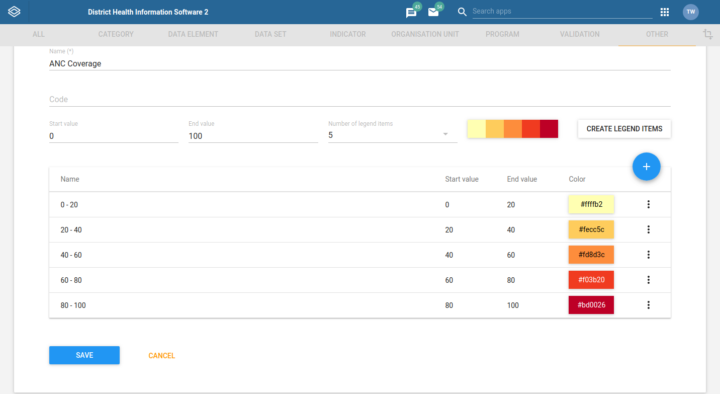
Task: Open the TW user profile avatar
Action: coord(691,12)
